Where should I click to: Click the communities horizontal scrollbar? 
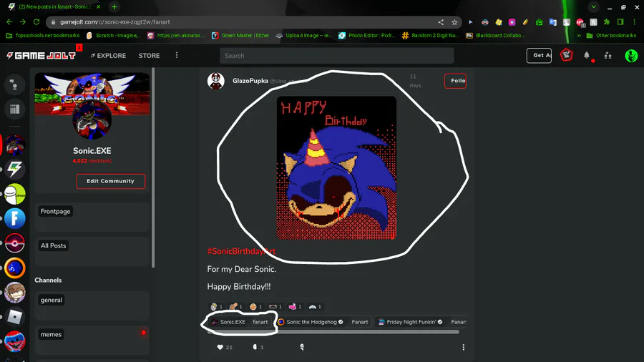pos(333,332)
